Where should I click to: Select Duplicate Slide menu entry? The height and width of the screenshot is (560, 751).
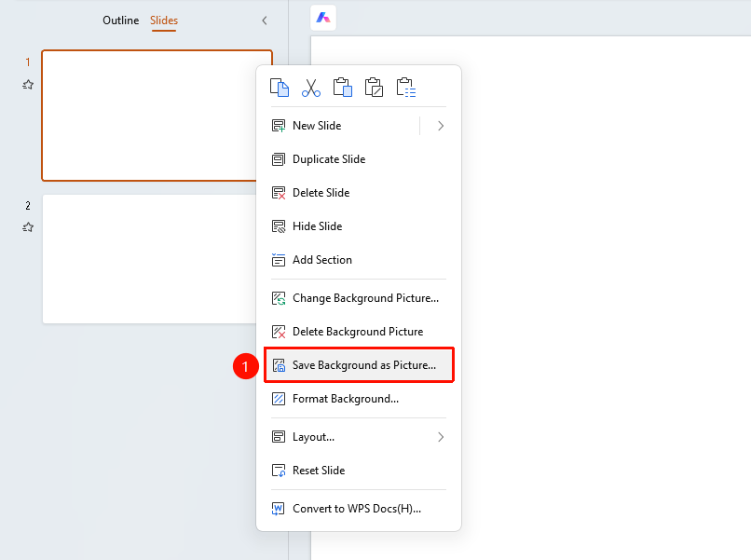tap(359, 159)
